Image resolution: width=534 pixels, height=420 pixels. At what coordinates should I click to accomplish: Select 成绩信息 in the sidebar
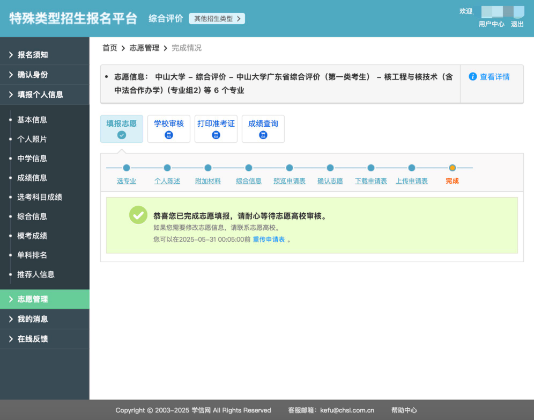click(x=32, y=177)
